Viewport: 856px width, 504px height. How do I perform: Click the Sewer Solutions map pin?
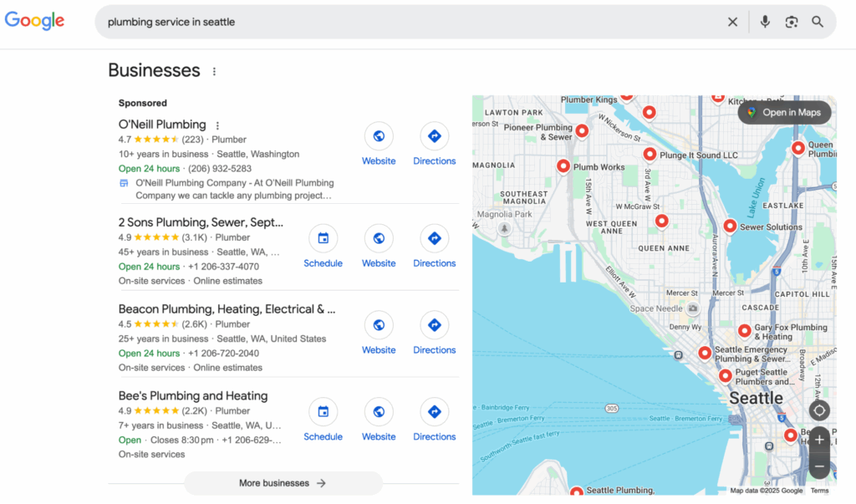point(730,226)
